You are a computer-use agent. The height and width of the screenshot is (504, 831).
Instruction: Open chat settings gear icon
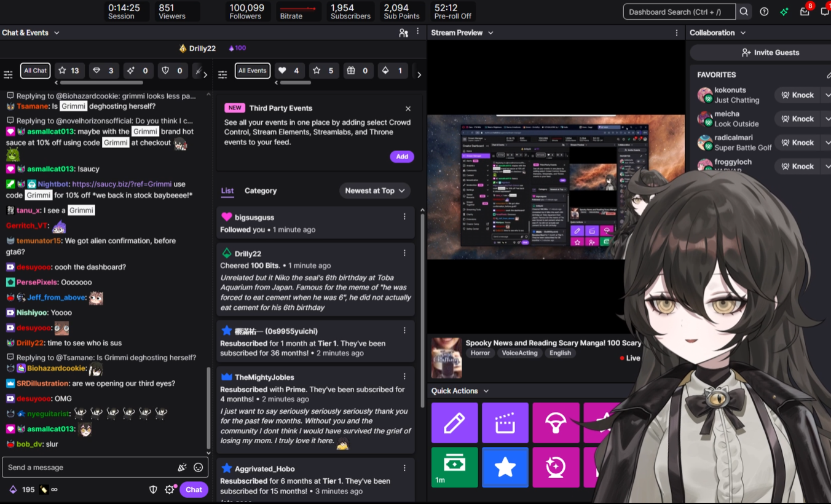[x=170, y=490]
